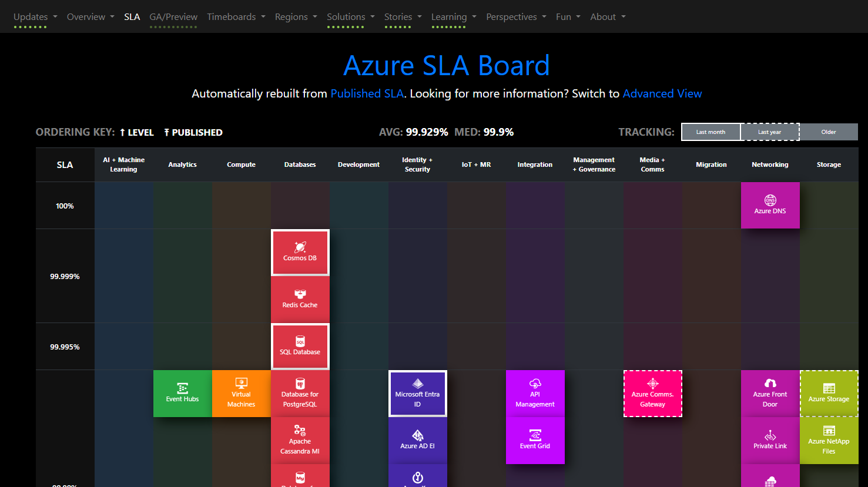Click the 99.995% SLA row label
Viewport: 868px width, 487px height.
coord(65,347)
